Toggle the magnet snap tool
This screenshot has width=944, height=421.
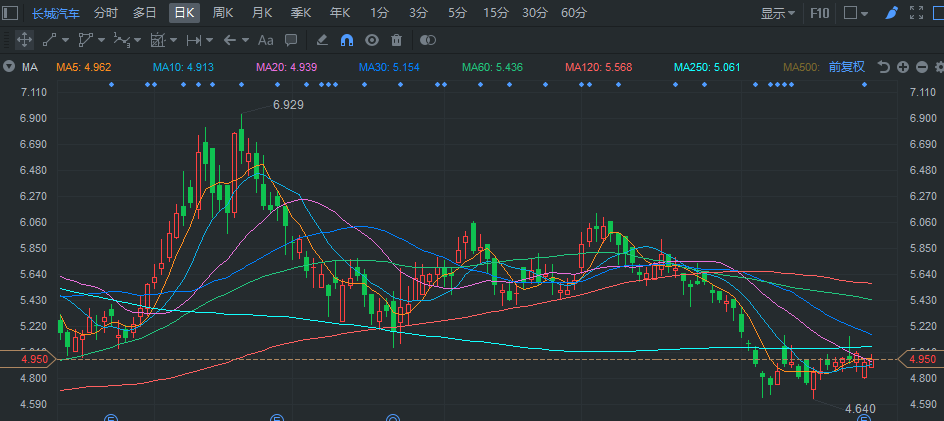pos(347,40)
